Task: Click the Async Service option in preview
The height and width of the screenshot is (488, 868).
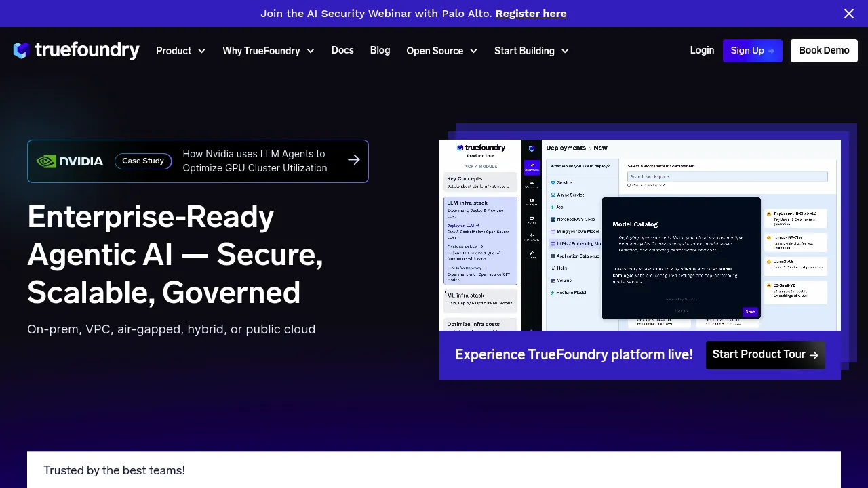Action: [x=568, y=195]
